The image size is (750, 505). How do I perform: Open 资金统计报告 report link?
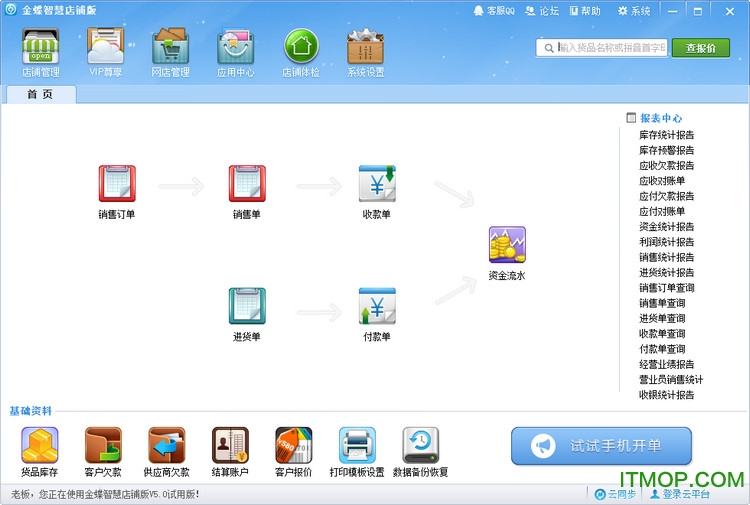point(666,227)
